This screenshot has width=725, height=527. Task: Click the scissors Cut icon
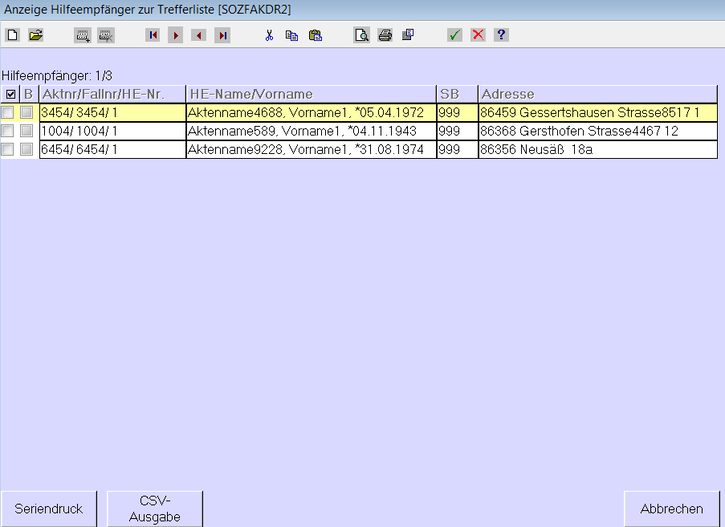coord(269,35)
